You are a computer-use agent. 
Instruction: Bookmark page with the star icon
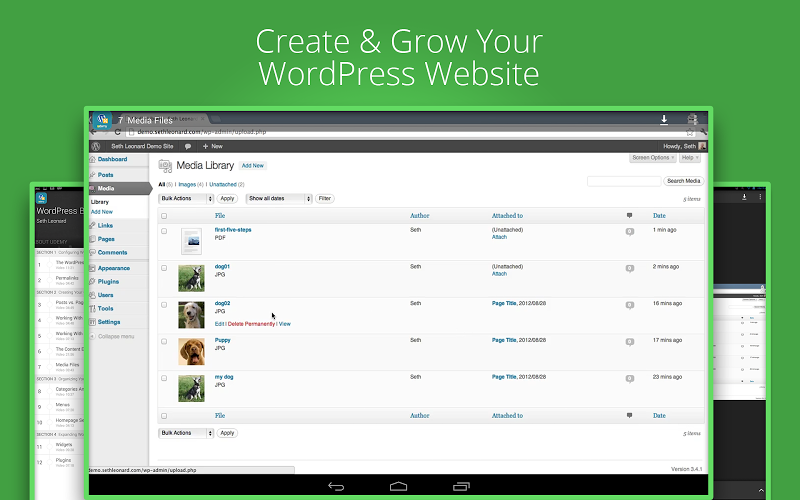(x=690, y=132)
